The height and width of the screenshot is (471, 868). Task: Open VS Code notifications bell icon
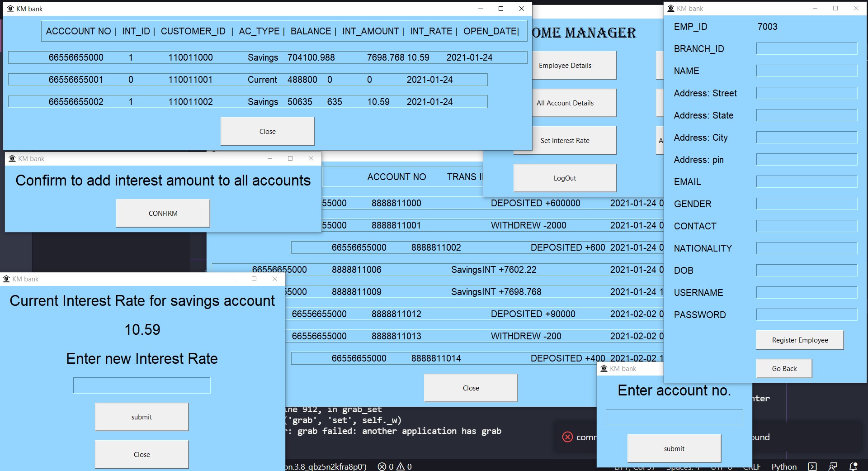click(853, 466)
